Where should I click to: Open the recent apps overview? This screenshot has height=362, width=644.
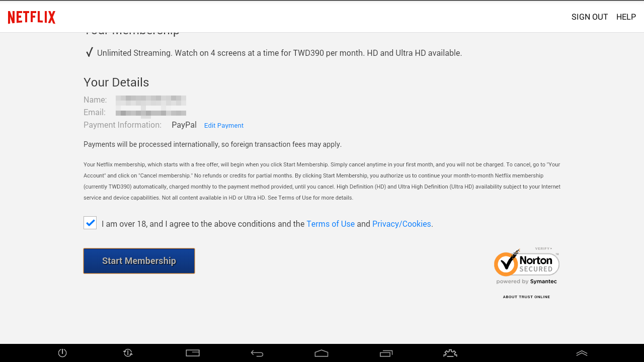[386, 353]
